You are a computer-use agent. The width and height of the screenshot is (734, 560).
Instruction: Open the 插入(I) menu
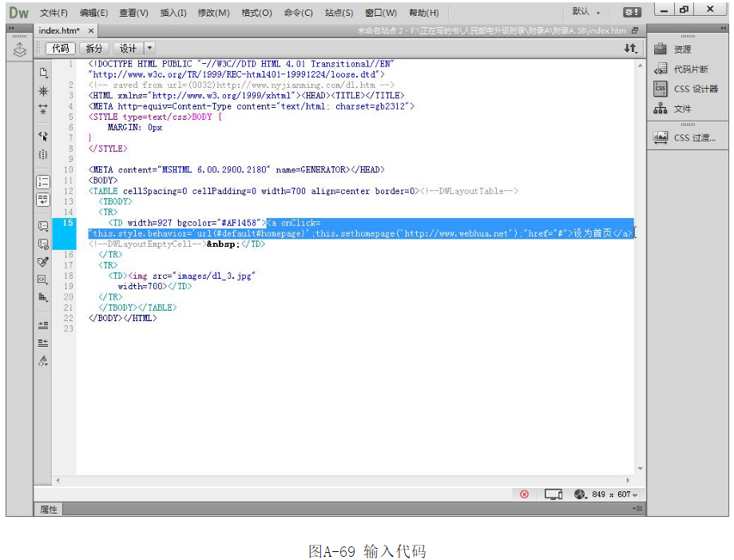click(173, 13)
